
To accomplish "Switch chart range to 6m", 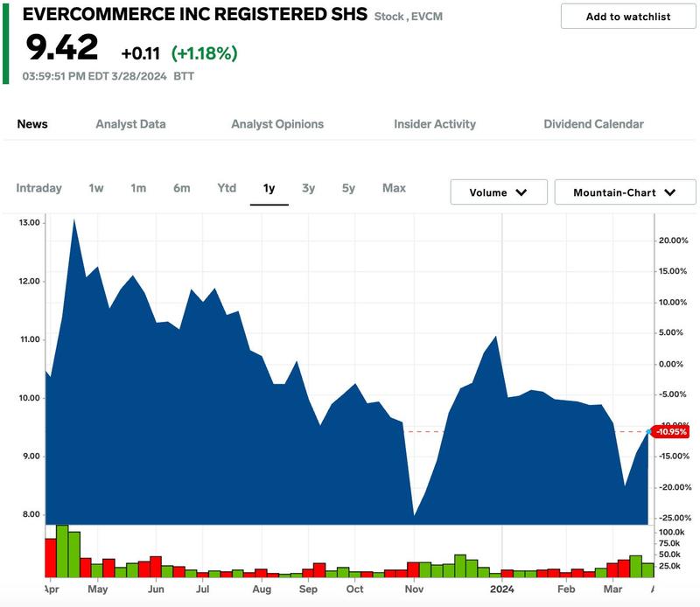I will (182, 188).
